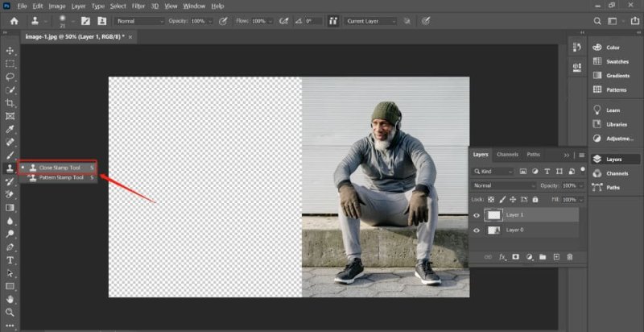644x332 pixels.
Task: Pick the Eyedropper tool
Action: 10,129
